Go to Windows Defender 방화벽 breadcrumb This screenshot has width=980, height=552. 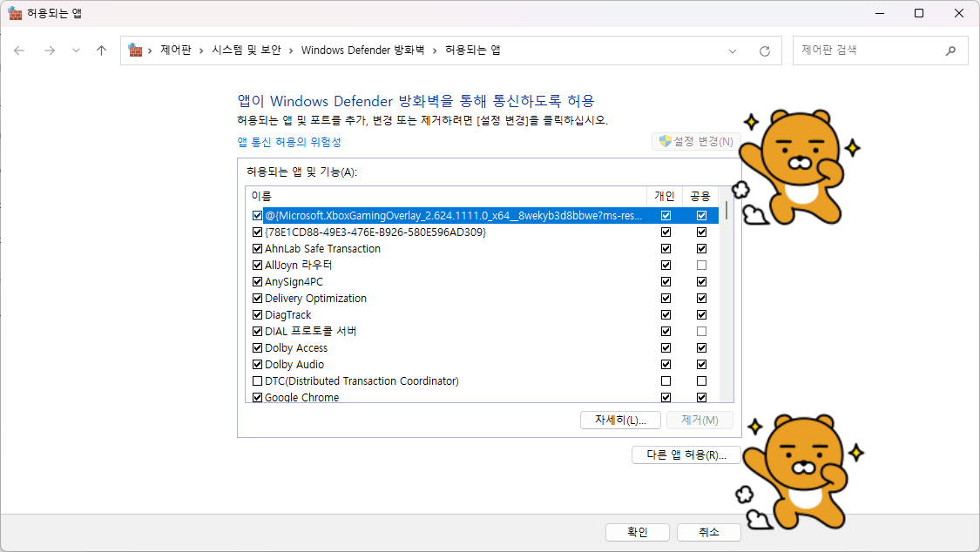[362, 50]
